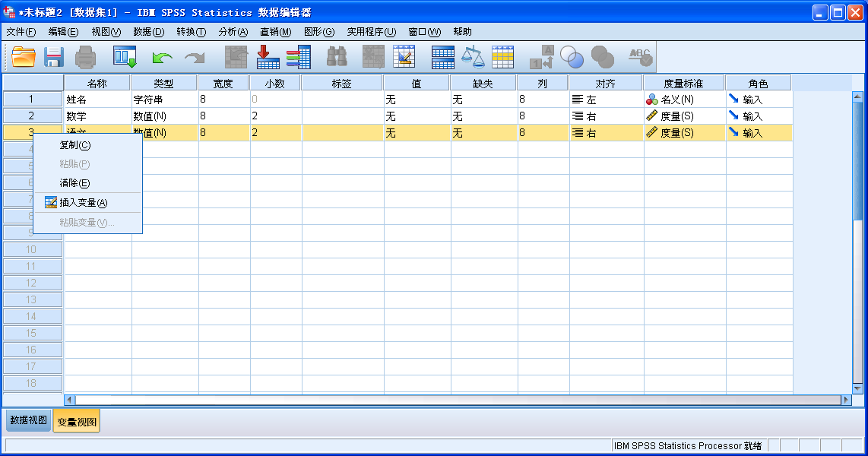Select row header 1
Image resolution: width=868 pixels, height=456 pixels.
click(32, 99)
